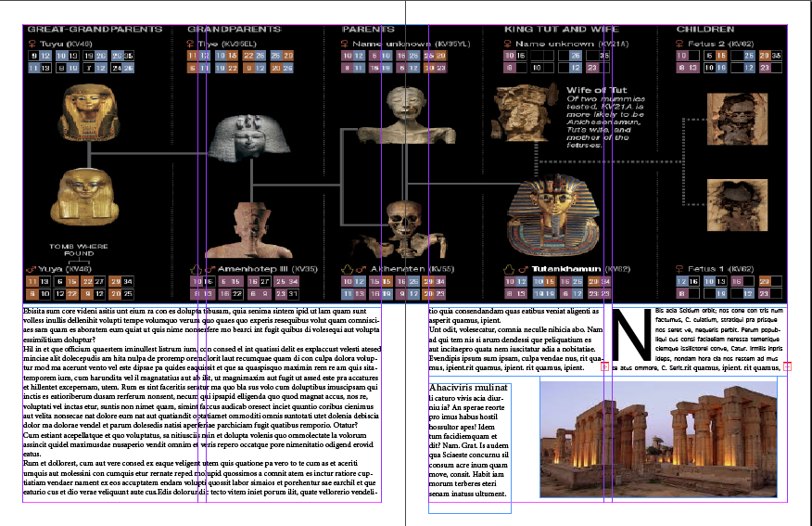Click the GRANDPARENTS heading
This screenshot has height=526, width=812.
point(235,29)
